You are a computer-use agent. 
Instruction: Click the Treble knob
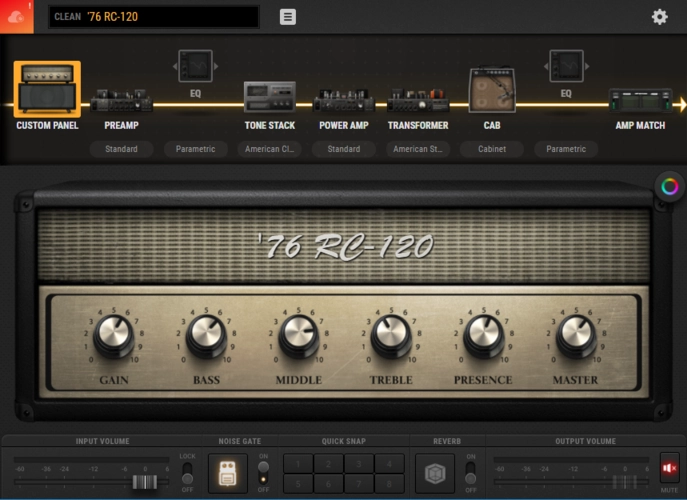391,335
